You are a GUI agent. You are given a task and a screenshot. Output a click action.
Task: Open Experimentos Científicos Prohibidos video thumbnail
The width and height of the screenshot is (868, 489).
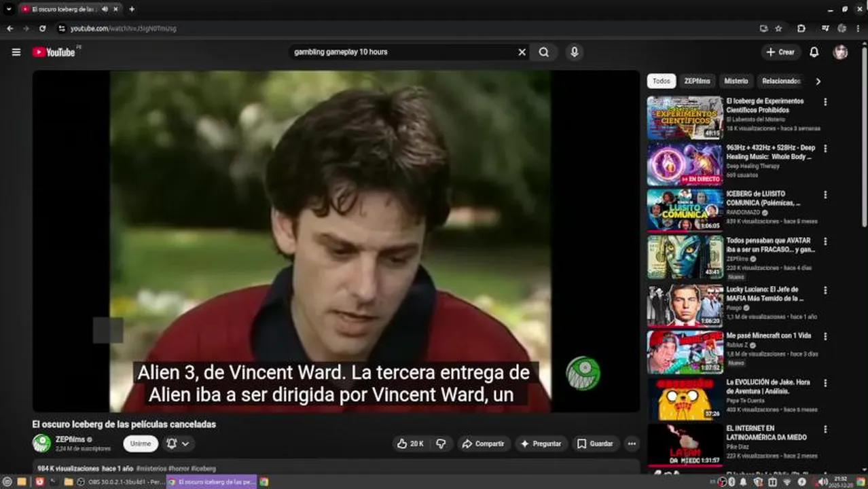[685, 117]
